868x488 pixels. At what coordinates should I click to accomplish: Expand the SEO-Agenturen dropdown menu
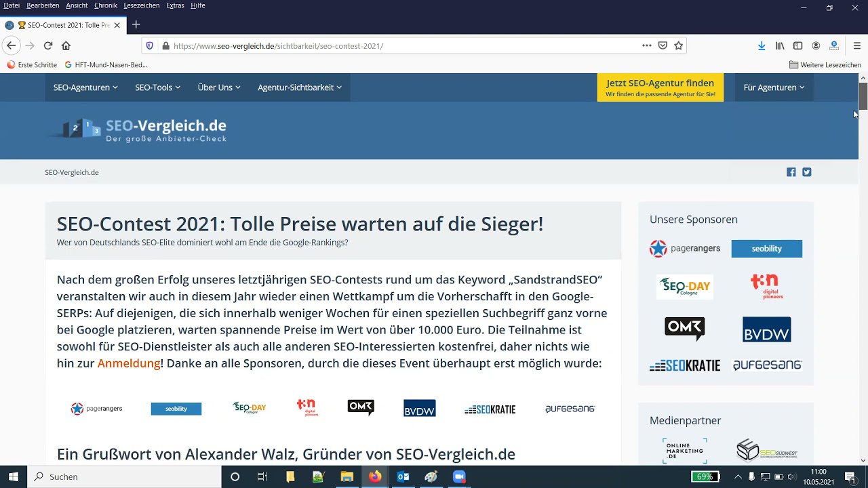point(85,87)
